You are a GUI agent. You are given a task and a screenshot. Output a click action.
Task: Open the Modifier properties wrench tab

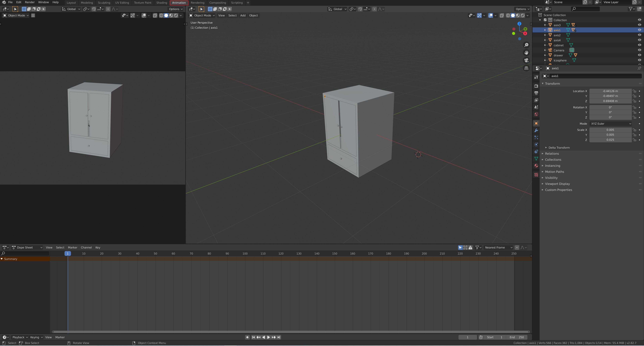tap(536, 131)
